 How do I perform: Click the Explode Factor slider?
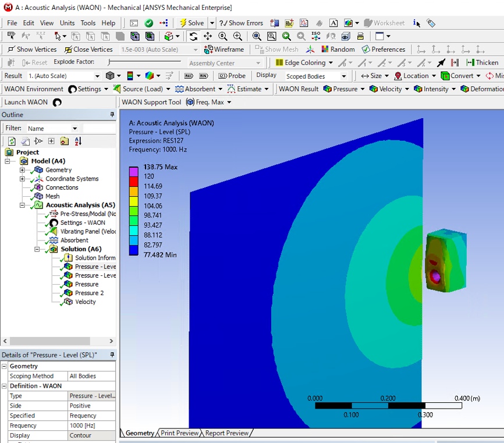(x=145, y=62)
